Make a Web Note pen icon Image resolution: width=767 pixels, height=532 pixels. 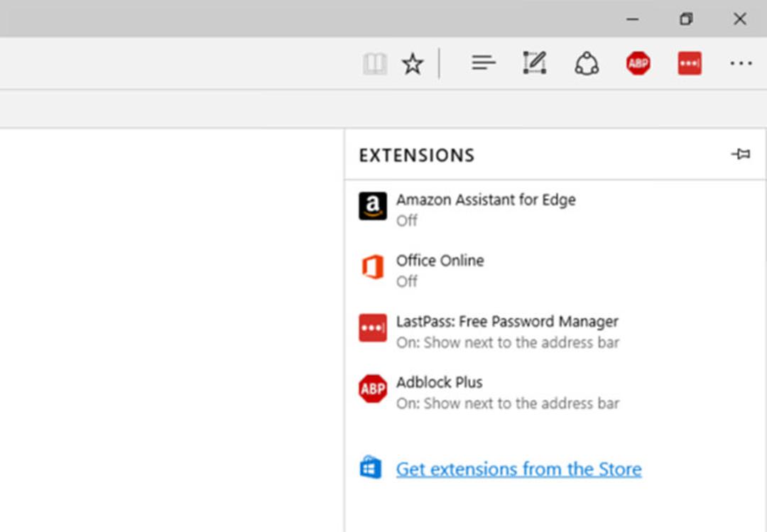click(x=535, y=63)
